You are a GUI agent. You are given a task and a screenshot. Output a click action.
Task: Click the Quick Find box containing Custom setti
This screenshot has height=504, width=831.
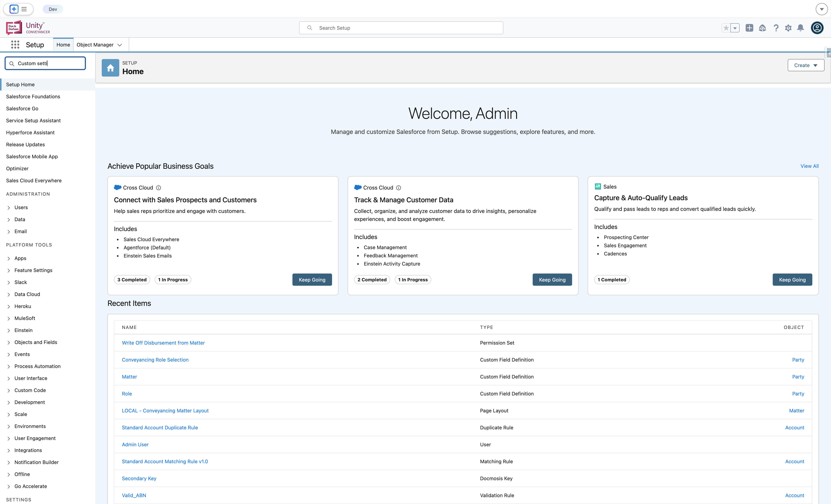45,63
